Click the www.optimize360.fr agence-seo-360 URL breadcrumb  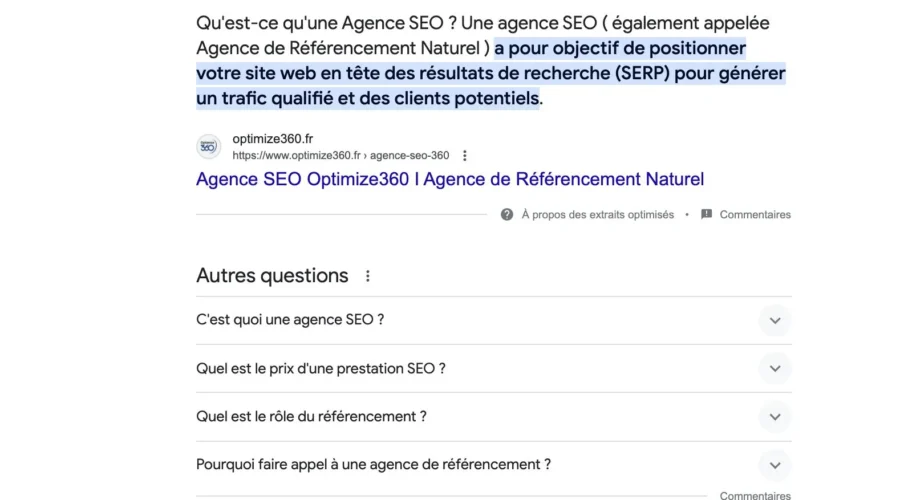point(340,156)
